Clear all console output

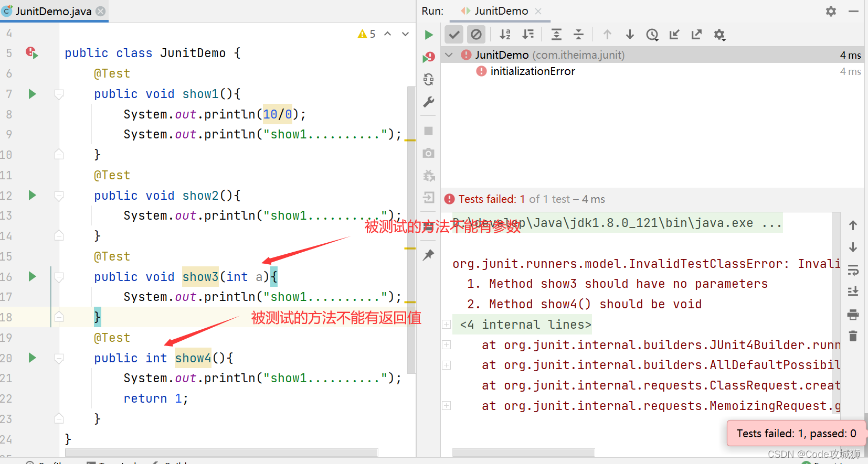click(x=853, y=336)
